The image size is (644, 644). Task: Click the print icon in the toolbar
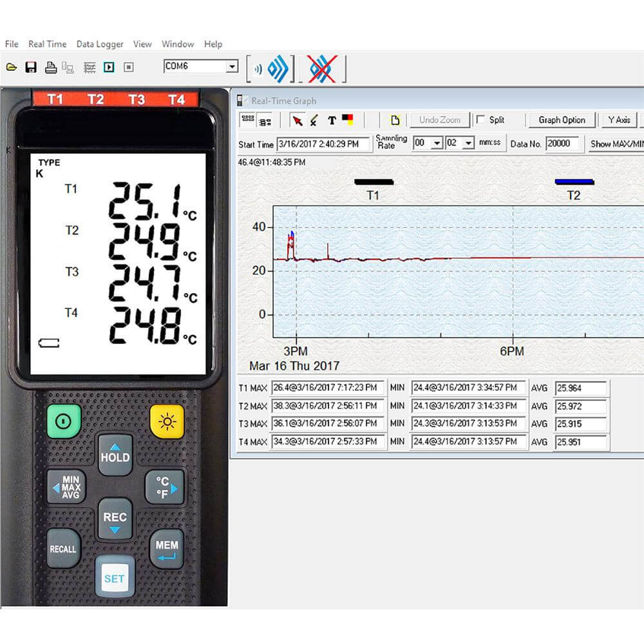click(x=50, y=67)
